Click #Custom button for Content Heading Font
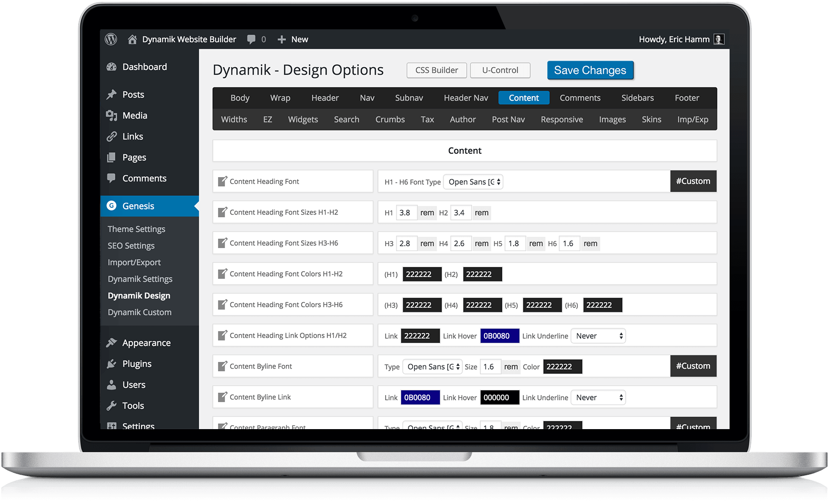This screenshot has width=829, height=504. tap(693, 181)
